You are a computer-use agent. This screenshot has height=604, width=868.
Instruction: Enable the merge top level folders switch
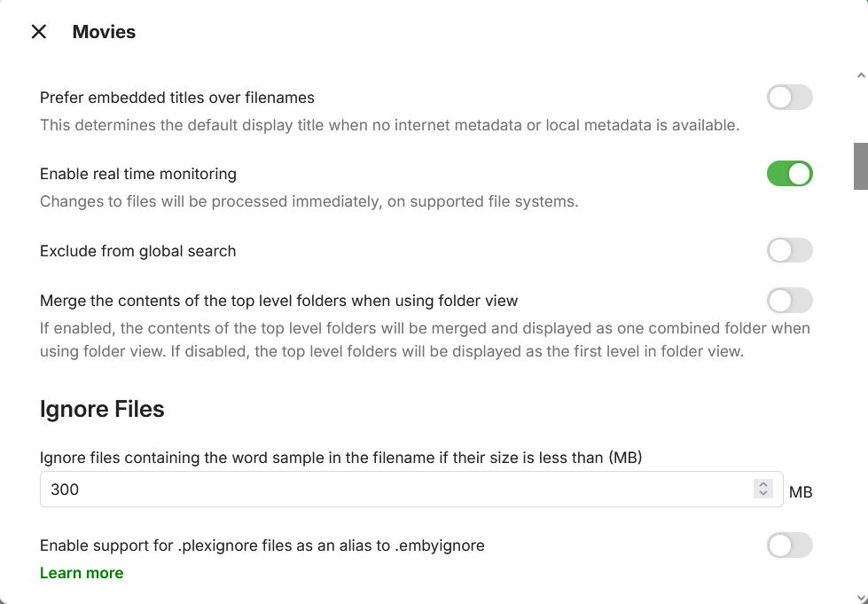click(x=789, y=301)
